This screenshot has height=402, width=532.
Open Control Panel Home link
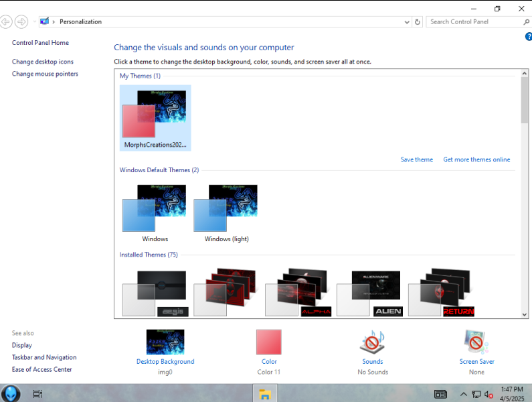click(x=40, y=42)
